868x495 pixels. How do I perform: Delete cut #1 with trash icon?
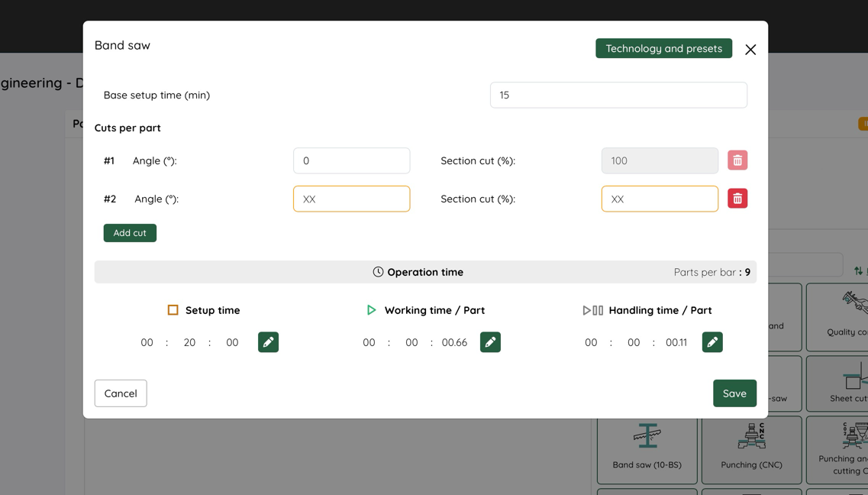click(737, 160)
